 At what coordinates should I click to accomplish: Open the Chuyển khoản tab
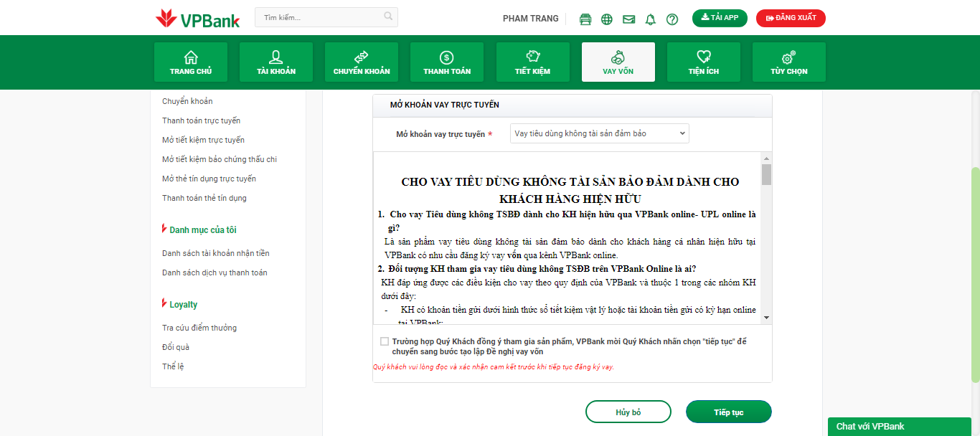tap(362, 62)
